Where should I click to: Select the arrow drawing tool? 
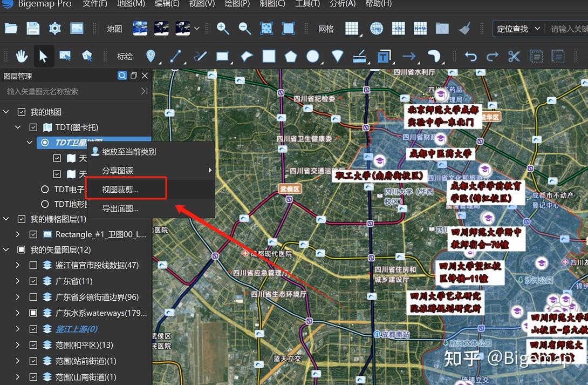[x=409, y=56]
